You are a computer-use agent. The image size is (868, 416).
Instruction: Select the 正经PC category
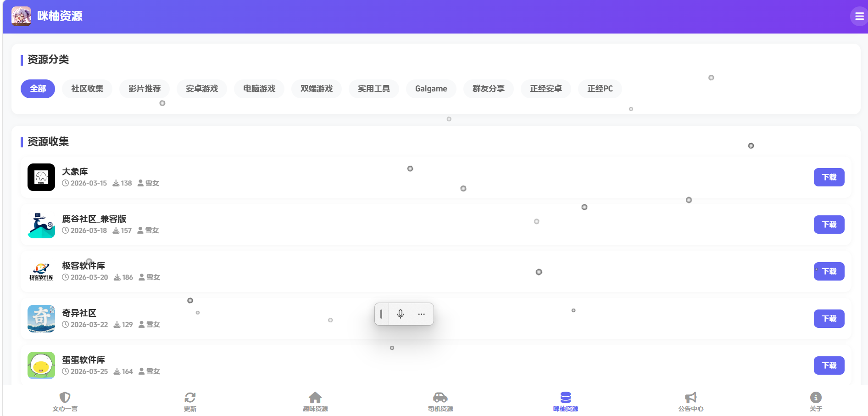coord(600,89)
